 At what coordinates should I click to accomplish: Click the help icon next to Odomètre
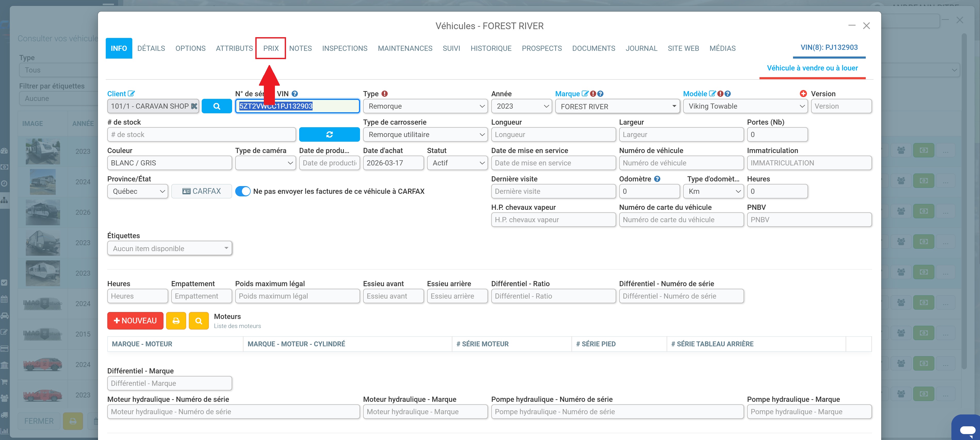(x=657, y=179)
